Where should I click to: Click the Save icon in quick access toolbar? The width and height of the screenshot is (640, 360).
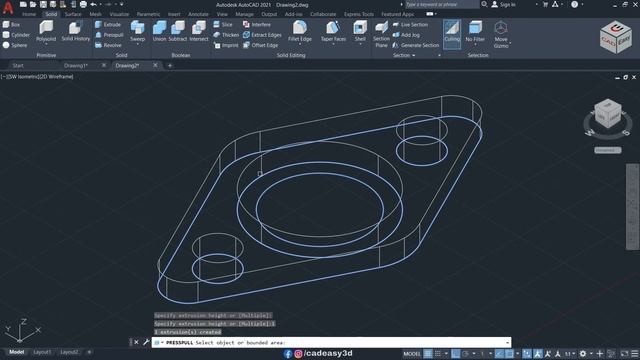(x=43, y=4)
